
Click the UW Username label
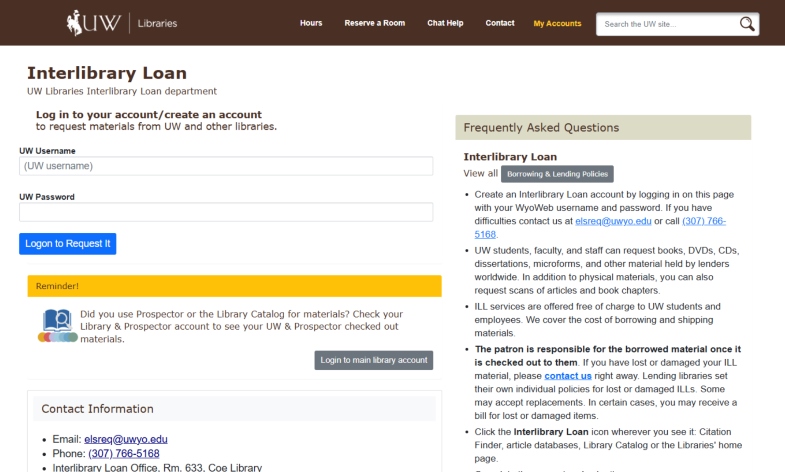pos(48,151)
